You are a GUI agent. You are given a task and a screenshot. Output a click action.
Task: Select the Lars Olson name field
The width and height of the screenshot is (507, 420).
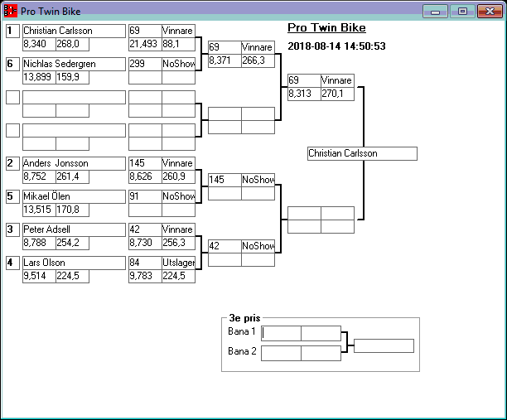[74, 263]
